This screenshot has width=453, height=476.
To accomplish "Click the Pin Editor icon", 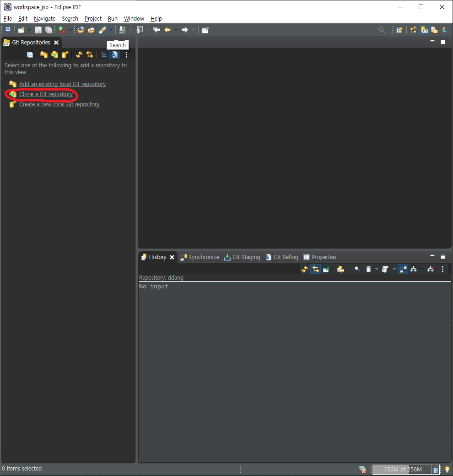I will click(205, 30).
